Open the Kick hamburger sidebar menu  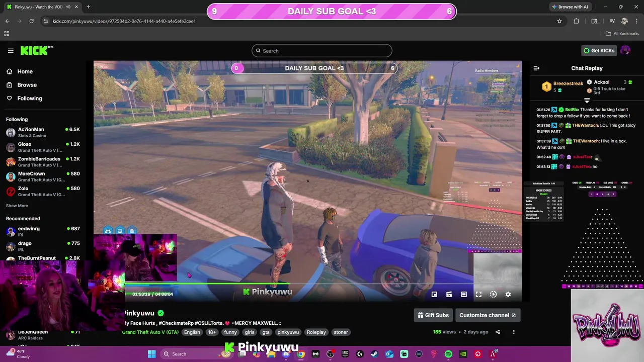[11, 50]
